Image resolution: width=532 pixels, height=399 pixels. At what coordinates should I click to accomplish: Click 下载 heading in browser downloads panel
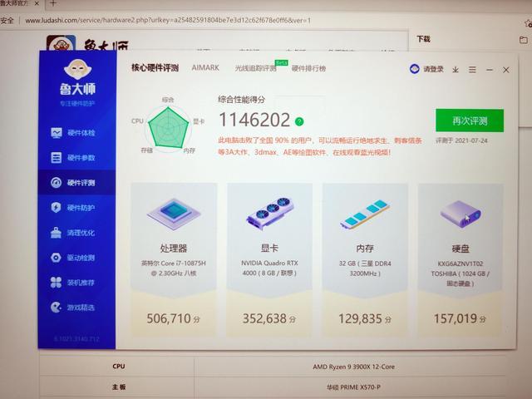pos(423,39)
